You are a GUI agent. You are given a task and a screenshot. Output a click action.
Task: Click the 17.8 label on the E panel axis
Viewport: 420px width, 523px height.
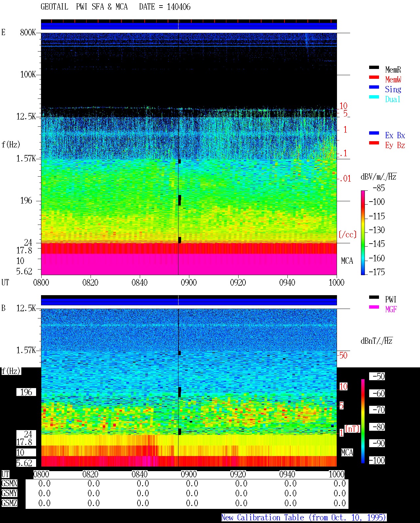(24, 251)
